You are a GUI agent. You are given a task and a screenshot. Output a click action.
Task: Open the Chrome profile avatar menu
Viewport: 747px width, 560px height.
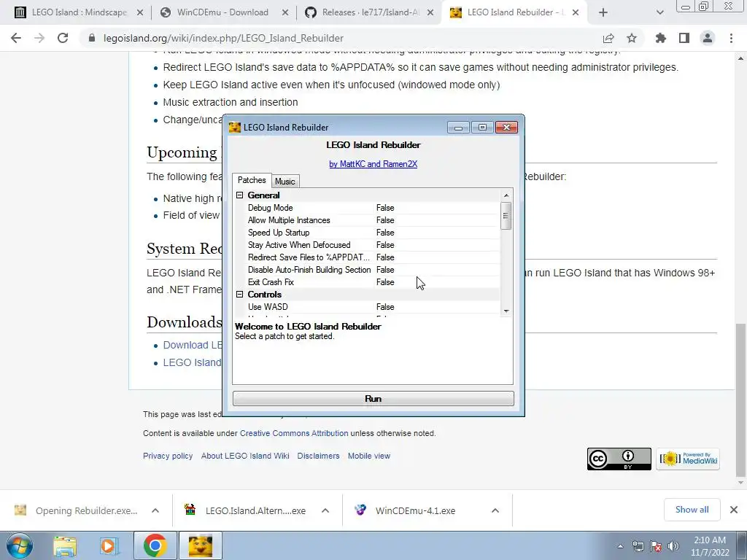[708, 38]
